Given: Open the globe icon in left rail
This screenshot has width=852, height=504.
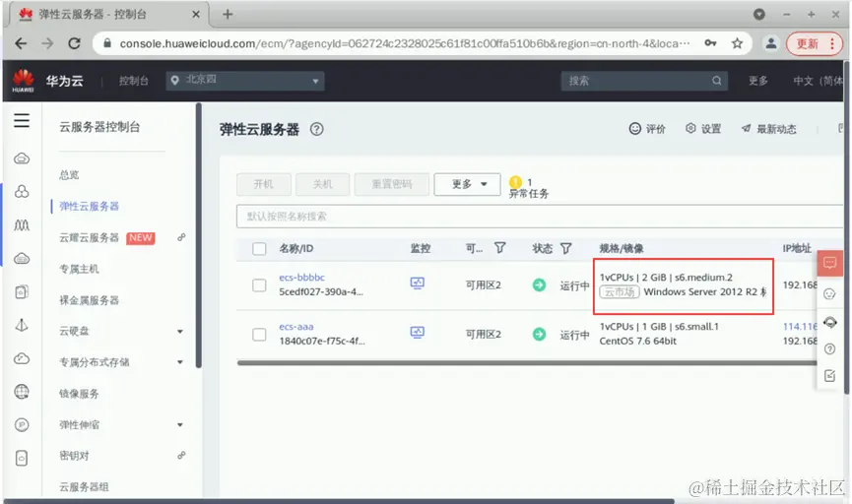Looking at the screenshot, I should 22,392.
